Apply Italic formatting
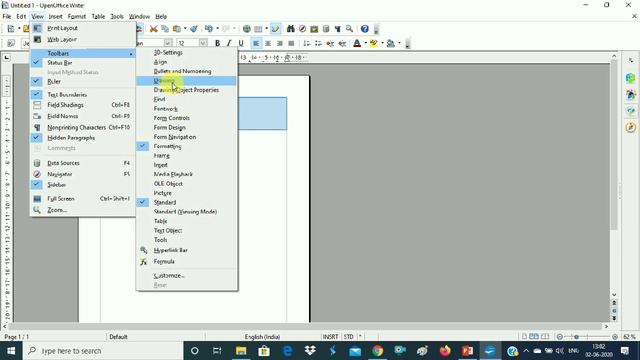The height and width of the screenshot is (360, 640). tap(229, 43)
